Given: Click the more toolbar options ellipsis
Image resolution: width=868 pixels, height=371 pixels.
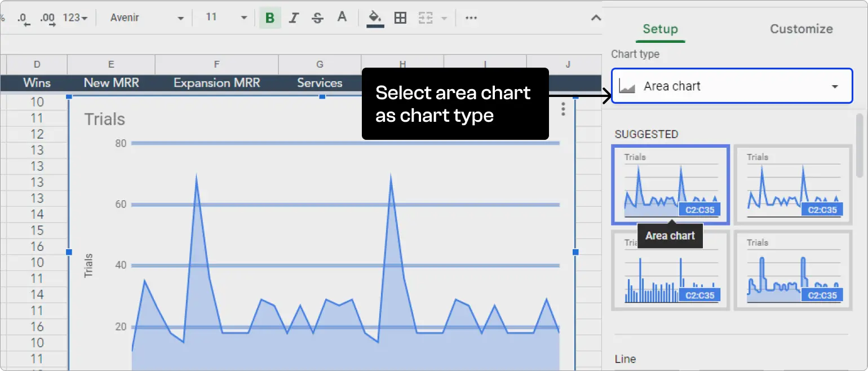Looking at the screenshot, I should tap(471, 17).
